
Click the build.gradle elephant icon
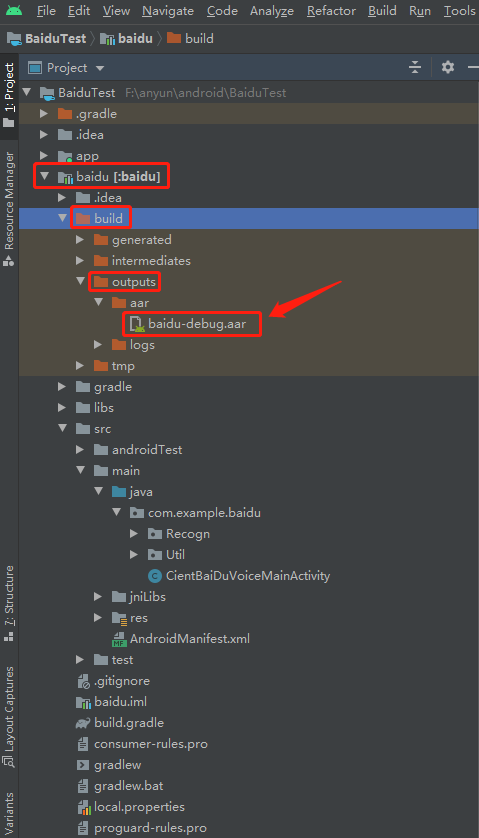[x=83, y=723]
